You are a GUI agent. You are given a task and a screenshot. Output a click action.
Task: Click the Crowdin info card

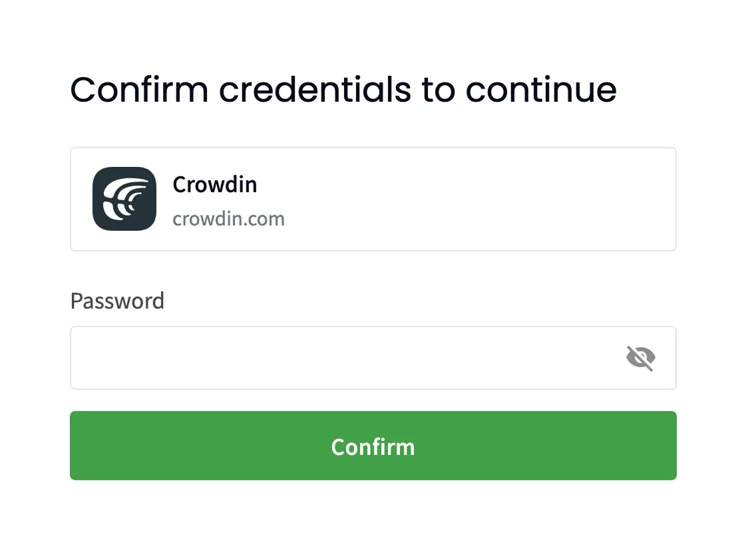click(x=373, y=199)
